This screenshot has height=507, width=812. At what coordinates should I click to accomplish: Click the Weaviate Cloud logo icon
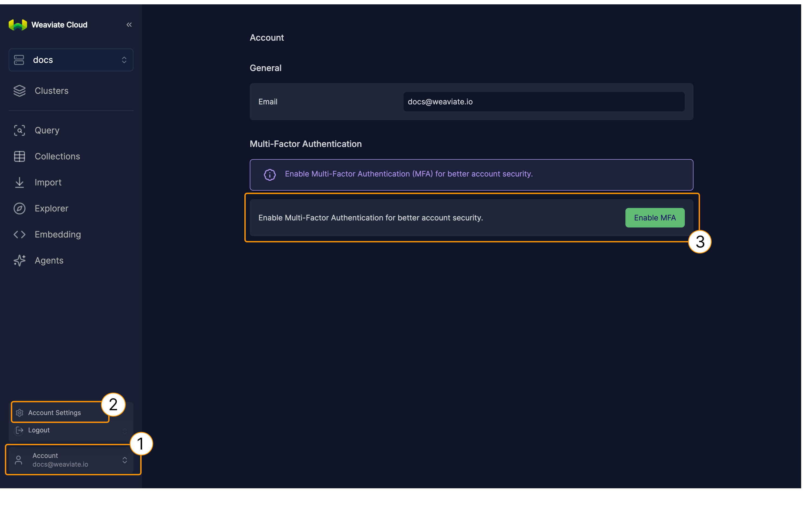18,25
